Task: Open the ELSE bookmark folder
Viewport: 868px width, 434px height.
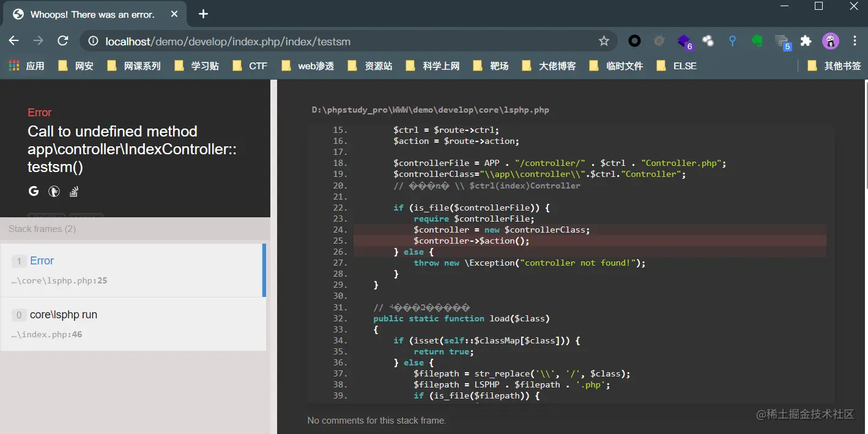Action: click(x=676, y=65)
